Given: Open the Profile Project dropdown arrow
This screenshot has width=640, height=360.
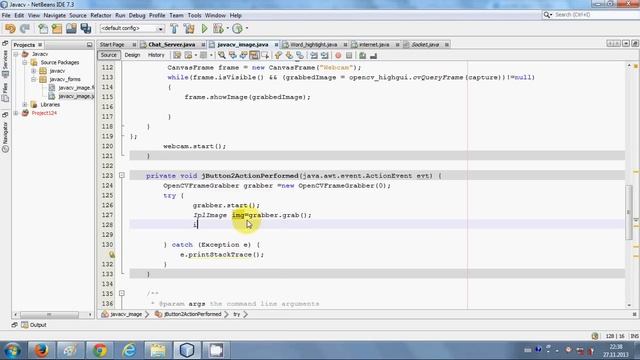Looking at the screenshot, I should tap(247, 29).
